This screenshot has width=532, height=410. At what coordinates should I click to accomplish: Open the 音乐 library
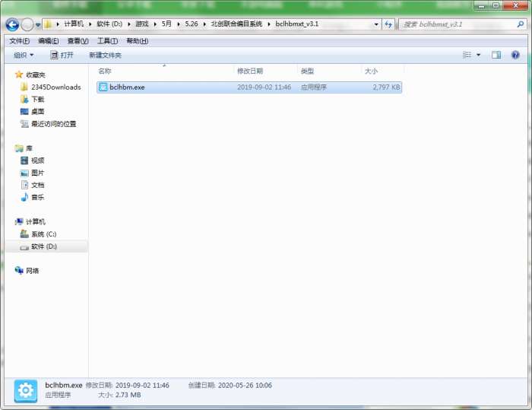(38, 197)
